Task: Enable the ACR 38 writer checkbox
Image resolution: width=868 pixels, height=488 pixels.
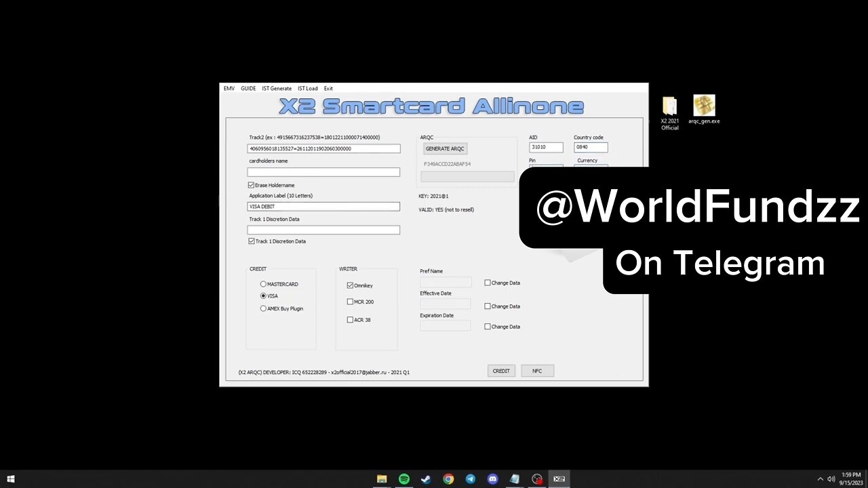Action: coord(350,320)
